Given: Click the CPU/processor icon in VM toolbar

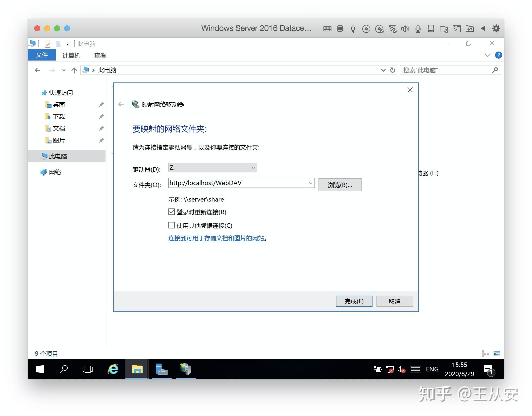Looking at the screenshot, I should [x=340, y=28].
